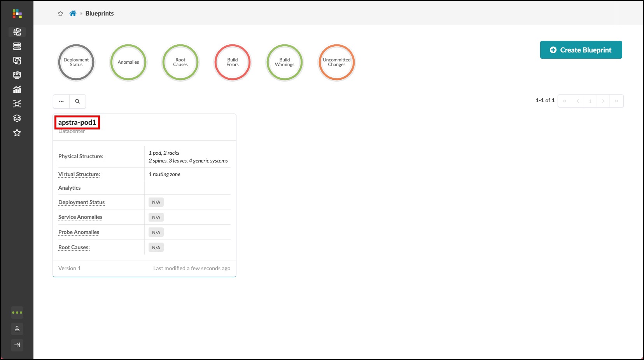Go to pagination page 1
This screenshot has width=644, height=360.
click(x=590, y=101)
